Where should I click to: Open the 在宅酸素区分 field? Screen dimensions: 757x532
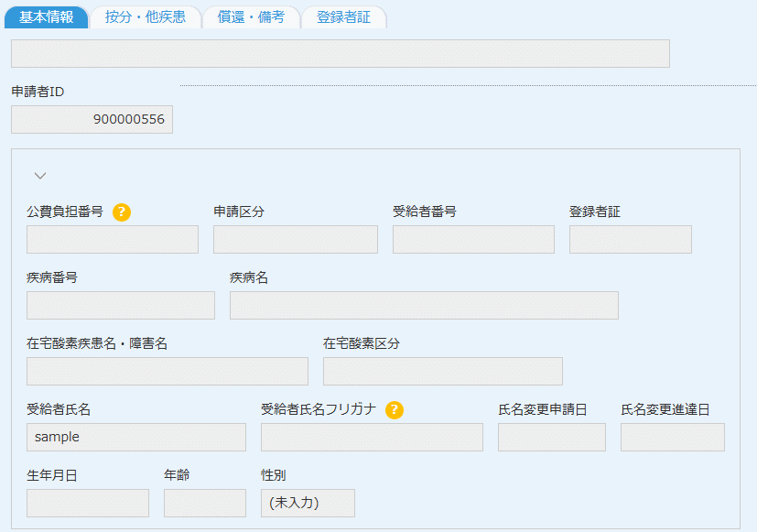pyautogui.click(x=442, y=372)
